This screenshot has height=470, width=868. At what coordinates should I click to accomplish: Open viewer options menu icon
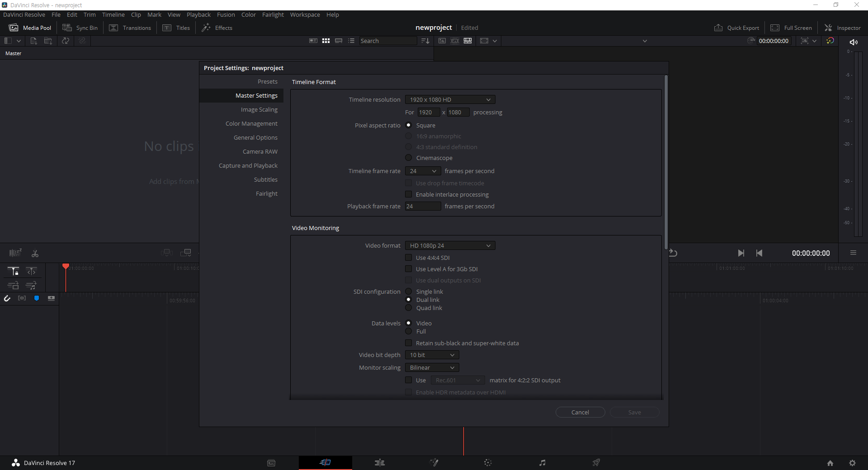click(x=853, y=253)
